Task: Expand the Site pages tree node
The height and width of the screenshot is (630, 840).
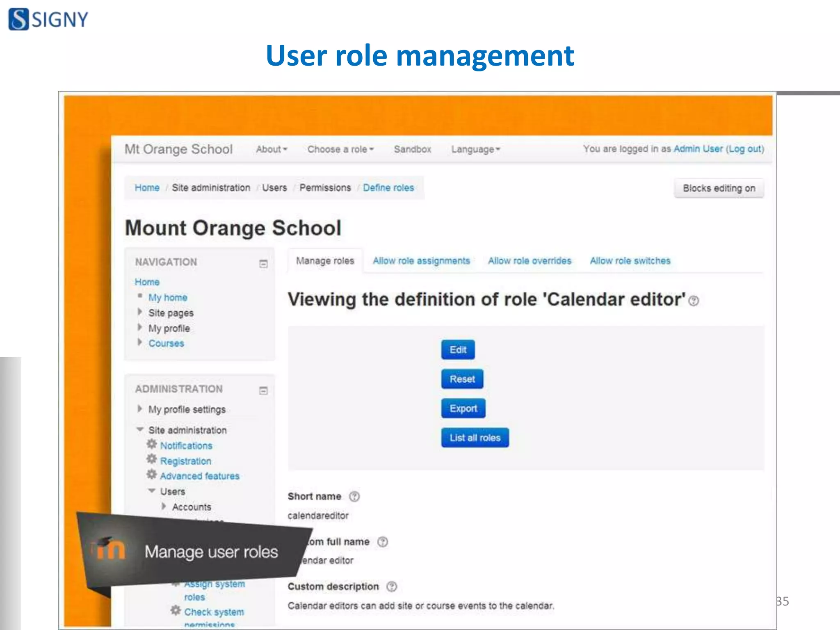Action: [140, 312]
